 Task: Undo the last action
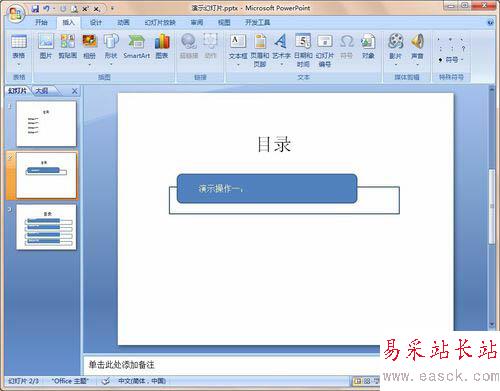[x=46, y=9]
